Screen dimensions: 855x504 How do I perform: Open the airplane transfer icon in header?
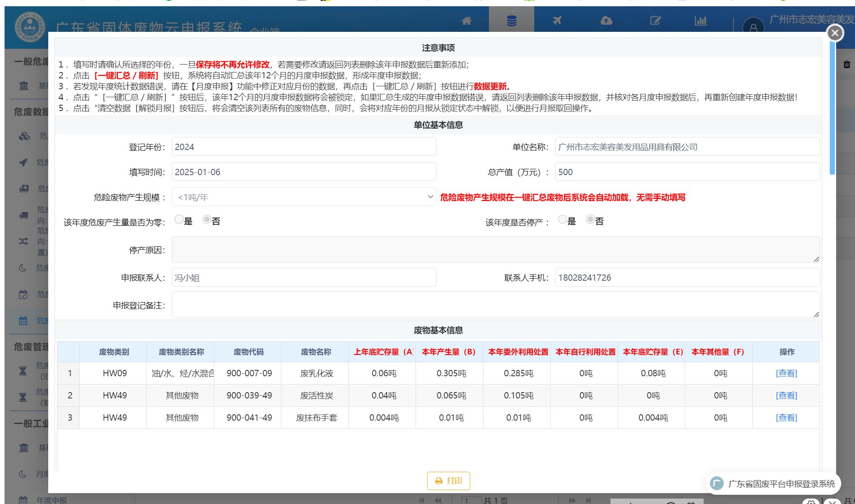click(557, 21)
